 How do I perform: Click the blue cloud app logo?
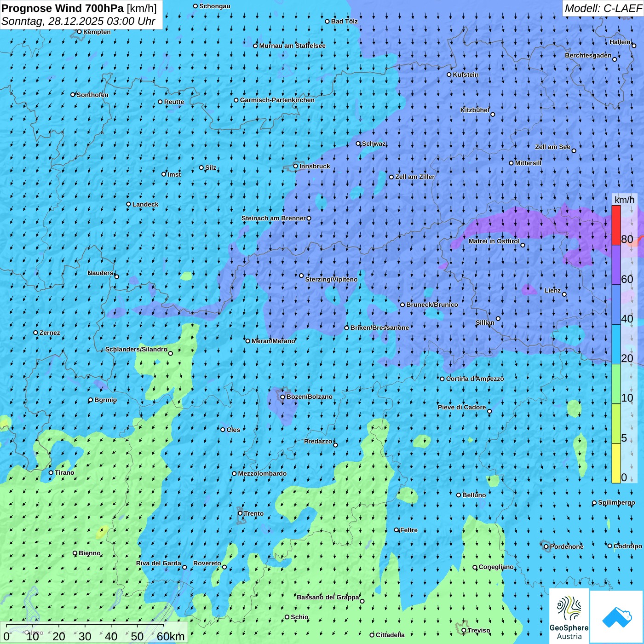616,617
